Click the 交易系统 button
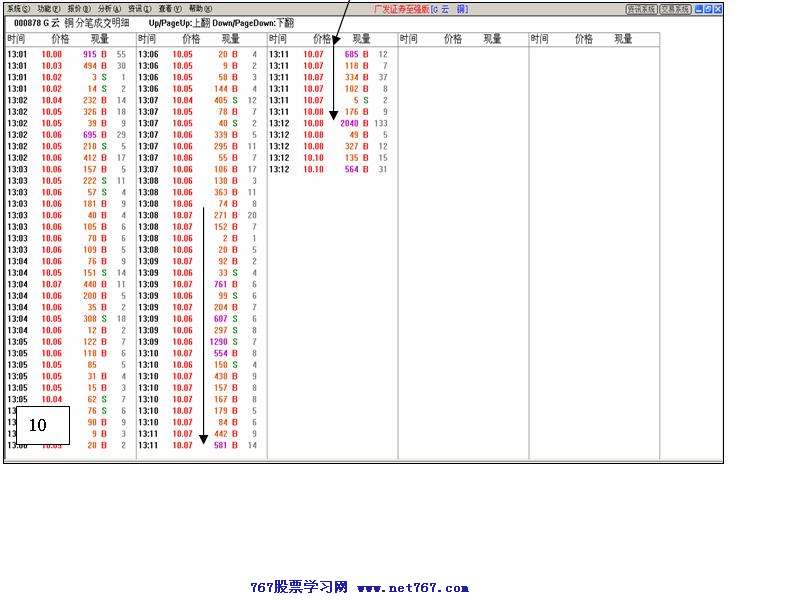 [x=675, y=9]
